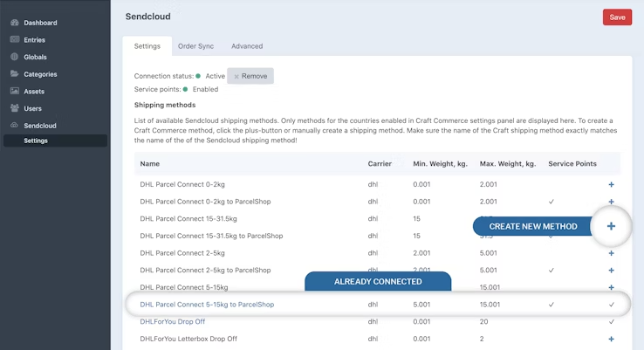This screenshot has height=350, width=644.
Task: Open the Dashboard icon in sidebar
Action: [14, 23]
